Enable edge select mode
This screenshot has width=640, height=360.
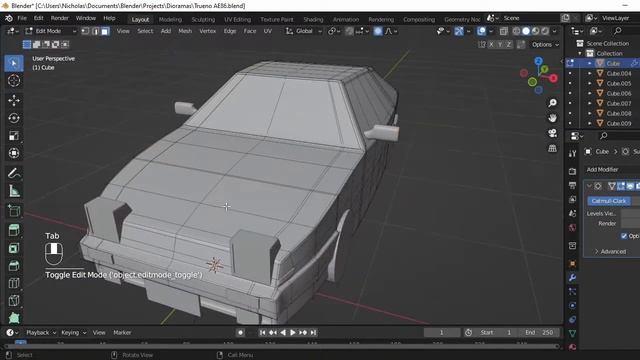pyautogui.click(x=96, y=31)
